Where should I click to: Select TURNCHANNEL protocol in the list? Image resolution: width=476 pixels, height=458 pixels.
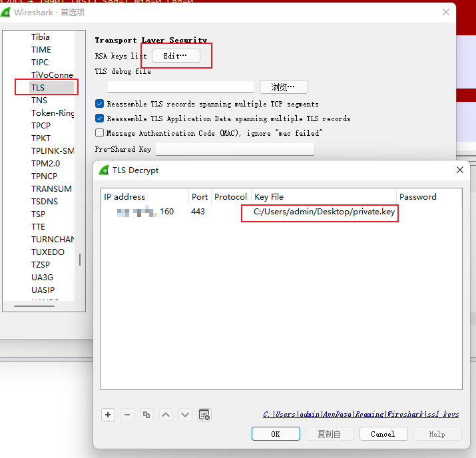52,239
